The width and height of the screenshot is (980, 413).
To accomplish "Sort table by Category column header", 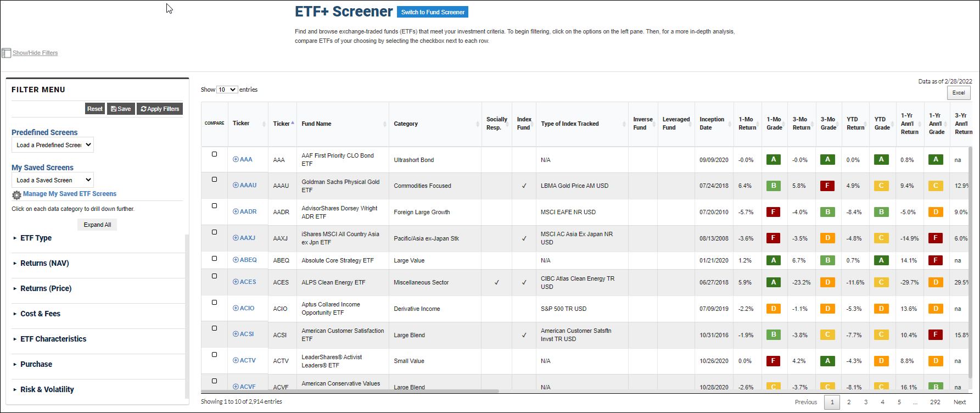I will click(x=406, y=124).
